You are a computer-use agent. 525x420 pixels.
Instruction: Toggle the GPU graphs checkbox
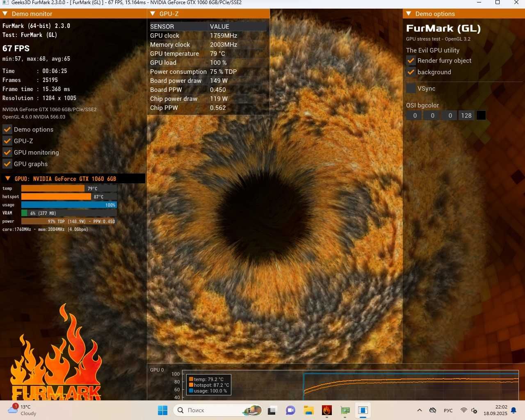click(x=7, y=164)
